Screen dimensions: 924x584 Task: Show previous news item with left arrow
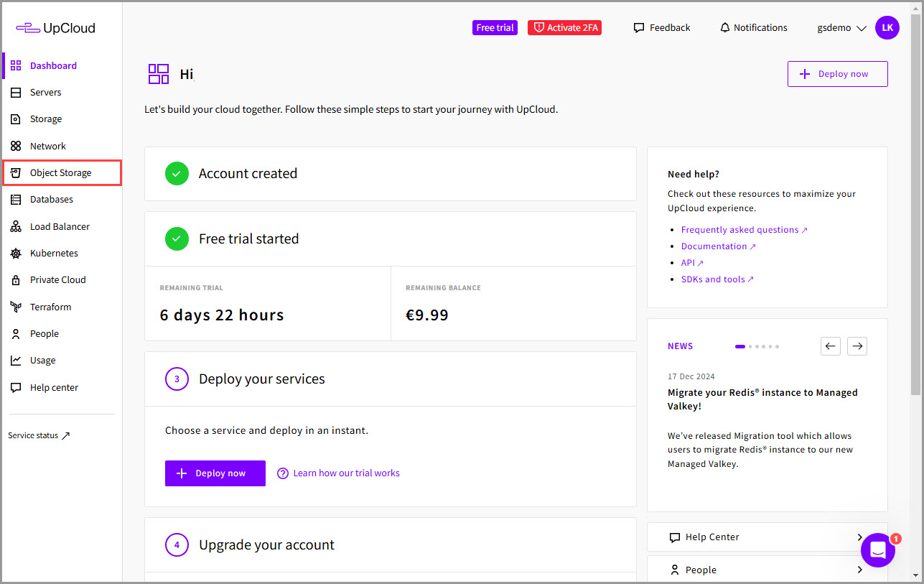(831, 346)
